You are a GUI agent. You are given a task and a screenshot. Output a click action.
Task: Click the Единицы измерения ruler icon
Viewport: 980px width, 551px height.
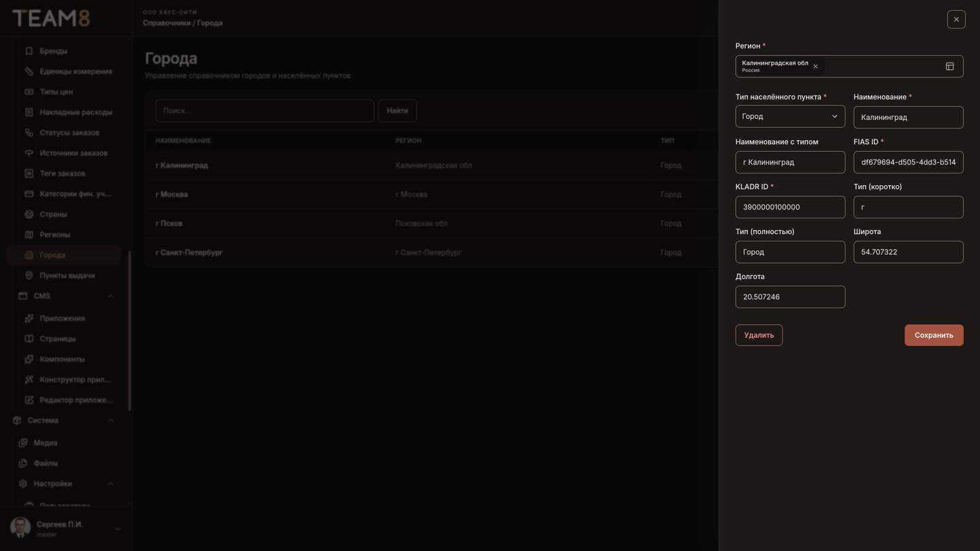29,71
